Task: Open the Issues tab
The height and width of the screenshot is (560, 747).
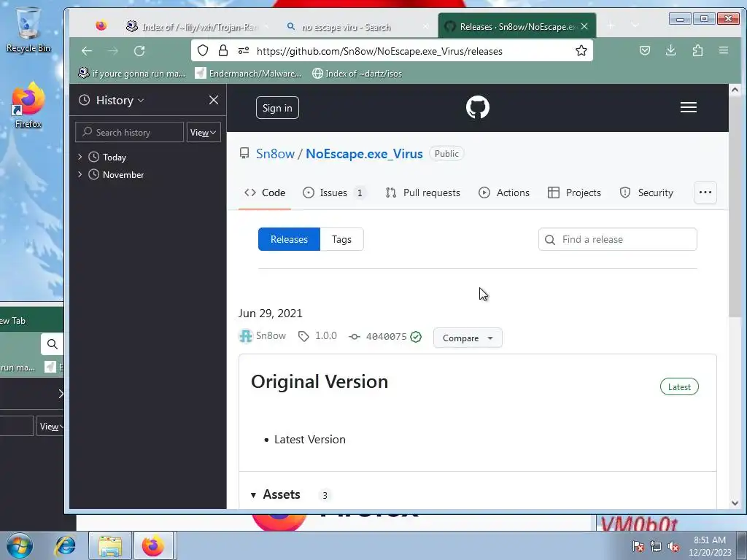Action: click(334, 192)
